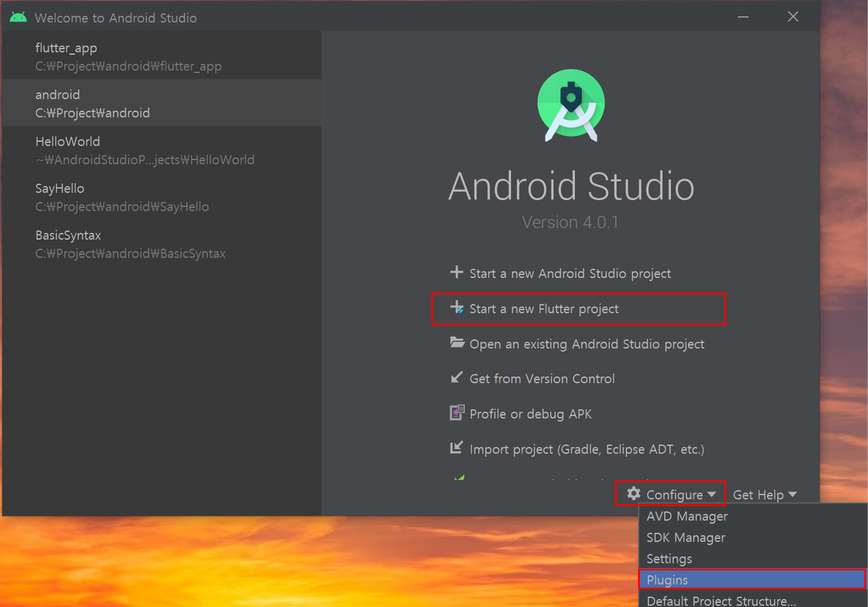The image size is (868, 607).
Task: Click the Flutter plus icon beside new Flutter project
Action: point(457,307)
